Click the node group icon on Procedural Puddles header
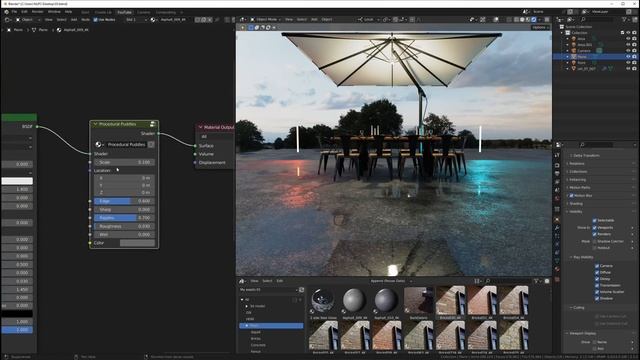This screenshot has height=360, width=640. click(153, 124)
